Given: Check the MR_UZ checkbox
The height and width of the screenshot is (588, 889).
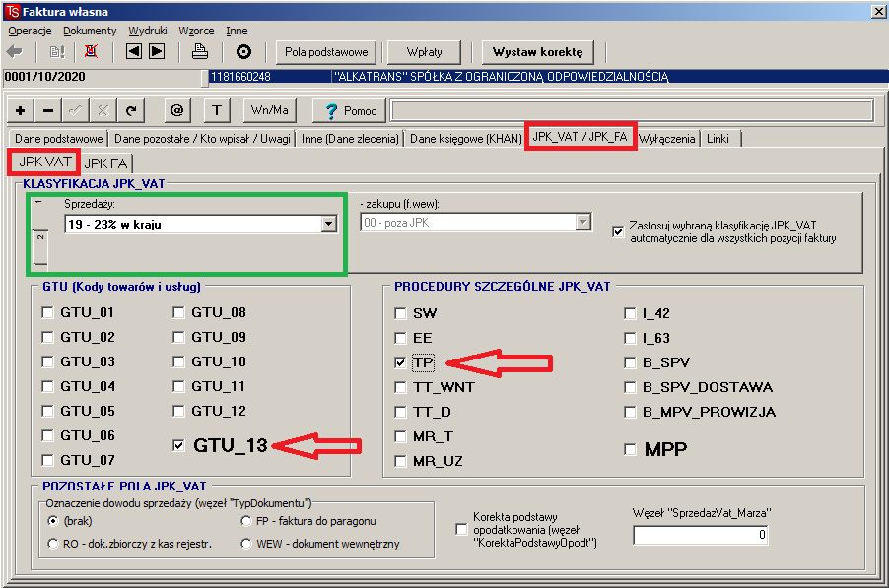Looking at the screenshot, I should tap(400, 461).
